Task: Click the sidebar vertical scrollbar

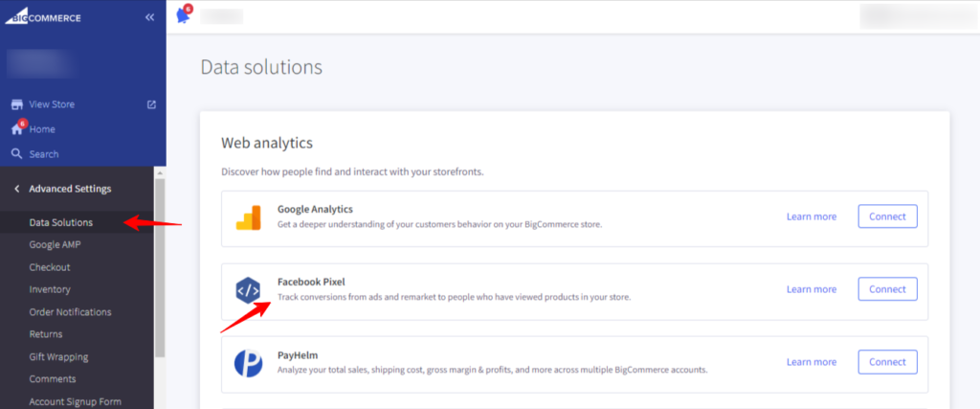Action: (x=160, y=267)
